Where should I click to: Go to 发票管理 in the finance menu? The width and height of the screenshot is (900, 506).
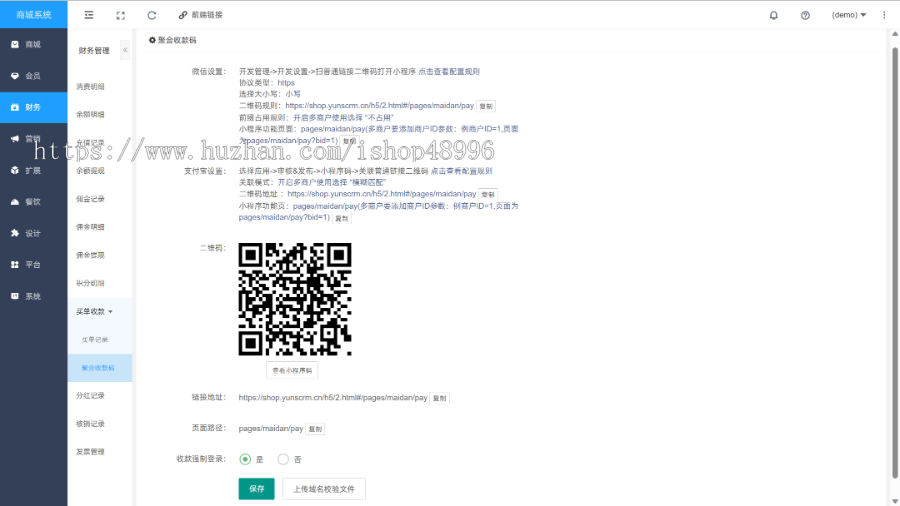90,452
